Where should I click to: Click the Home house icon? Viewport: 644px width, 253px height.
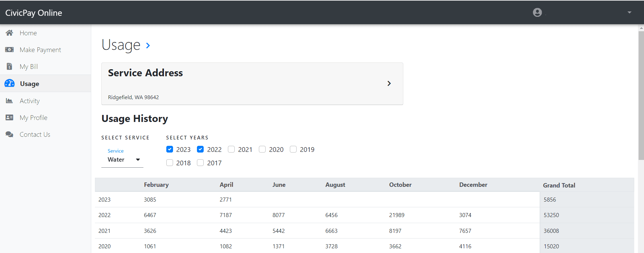pos(9,33)
